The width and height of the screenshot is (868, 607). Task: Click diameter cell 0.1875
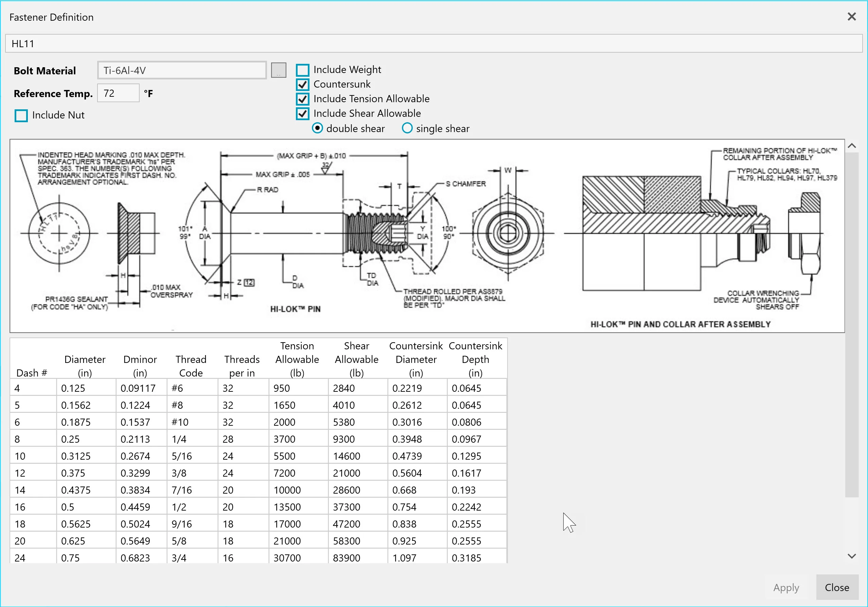86,422
